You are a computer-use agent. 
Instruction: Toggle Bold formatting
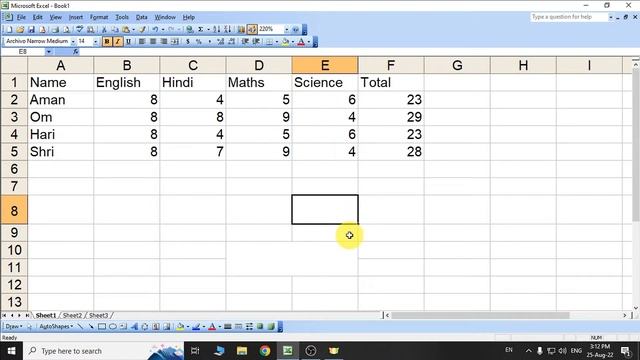(107, 41)
